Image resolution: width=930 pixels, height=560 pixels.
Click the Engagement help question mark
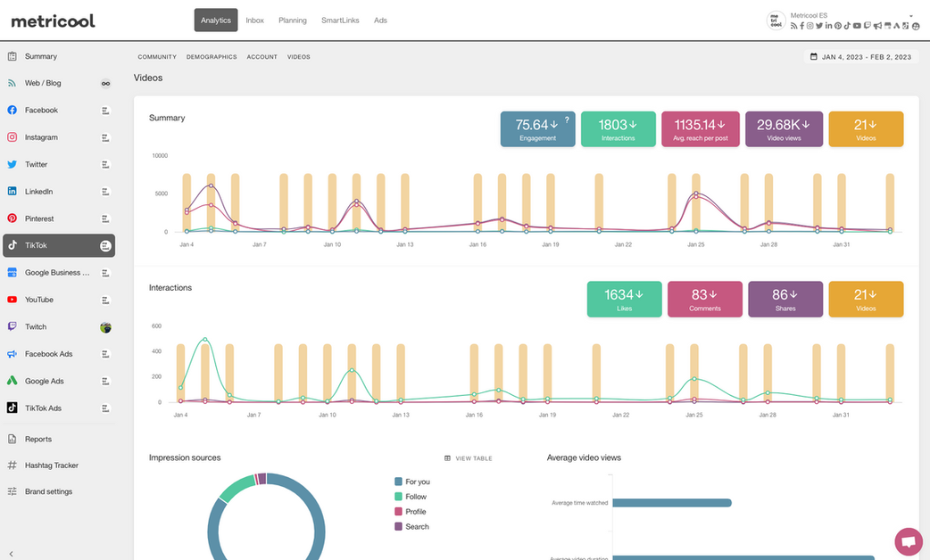click(x=567, y=119)
